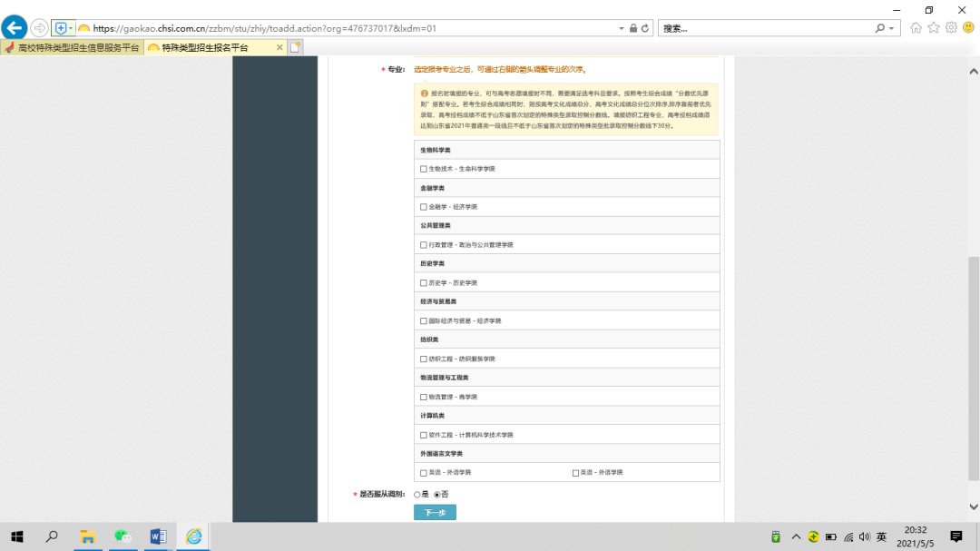Open File Explorer from the taskbar
980x551 pixels.
point(88,536)
